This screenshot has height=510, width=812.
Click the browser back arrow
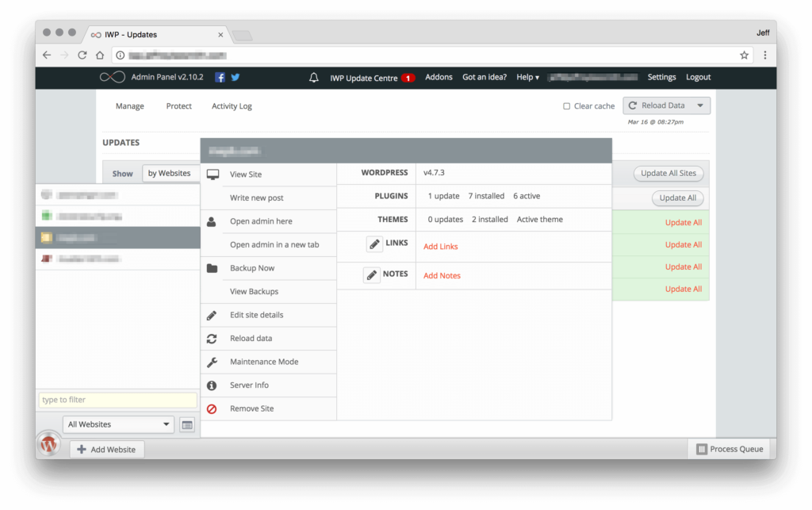tap(47, 55)
